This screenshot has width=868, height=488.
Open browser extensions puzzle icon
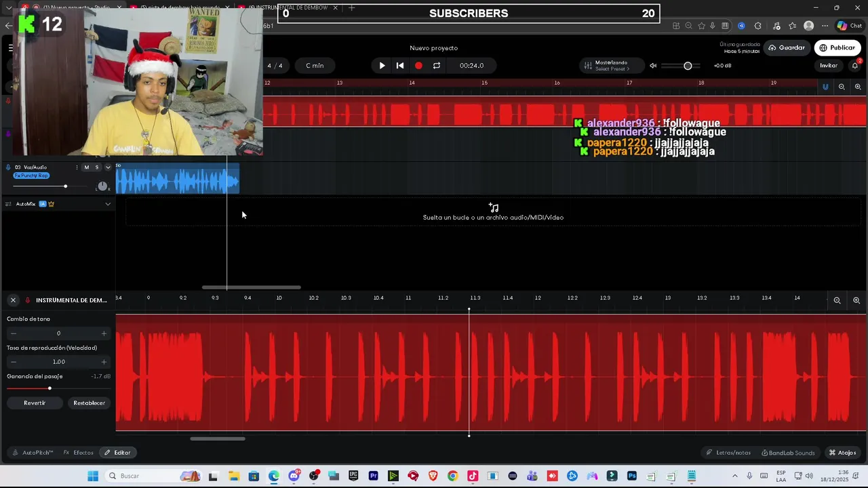pos(757,26)
